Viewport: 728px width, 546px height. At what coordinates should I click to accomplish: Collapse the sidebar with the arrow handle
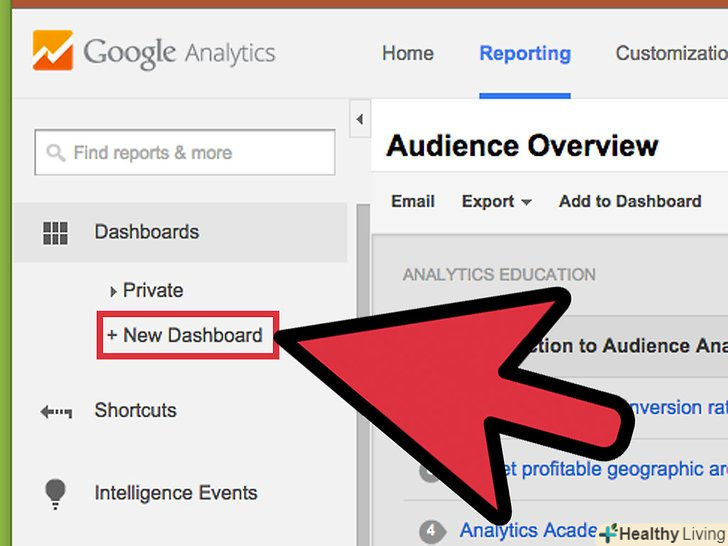pyautogui.click(x=360, y=119)
